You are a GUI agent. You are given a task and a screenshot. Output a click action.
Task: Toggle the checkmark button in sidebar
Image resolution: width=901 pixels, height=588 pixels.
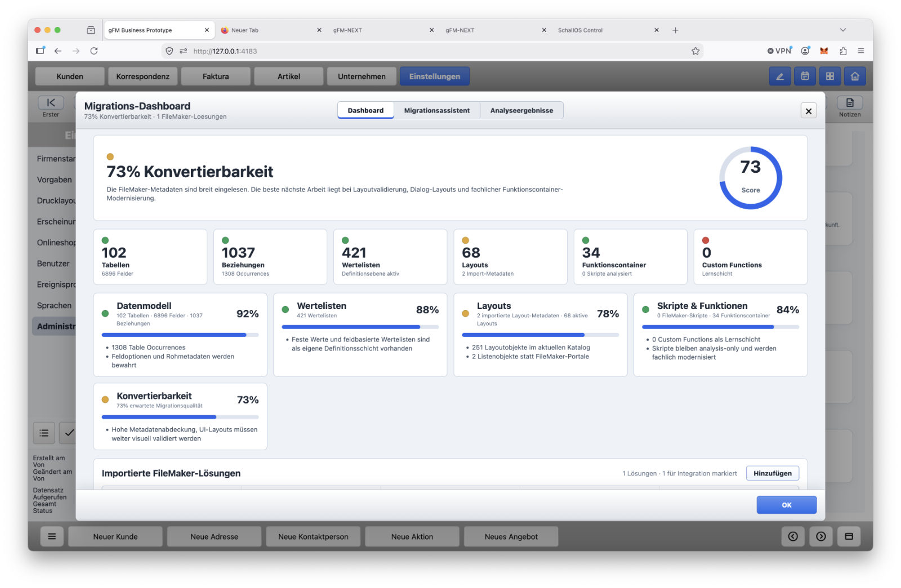point(68,433)
